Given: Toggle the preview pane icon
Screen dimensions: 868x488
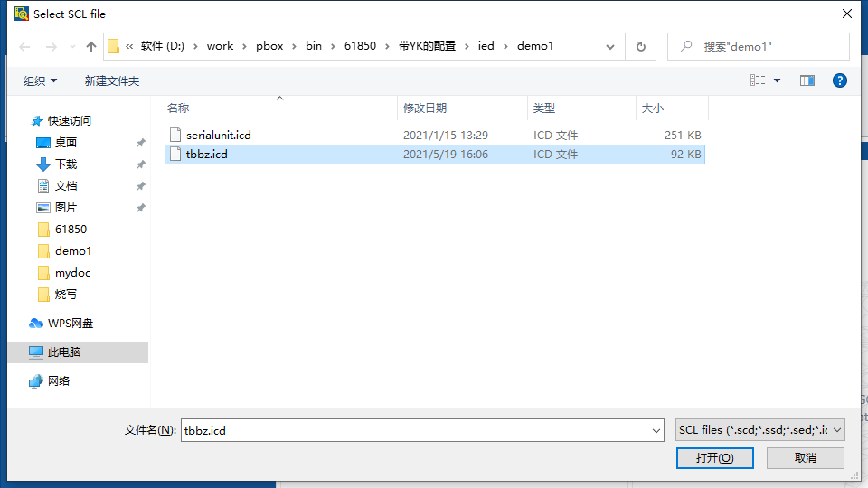Looking at the screenshot, I should [x=807, y=80].
